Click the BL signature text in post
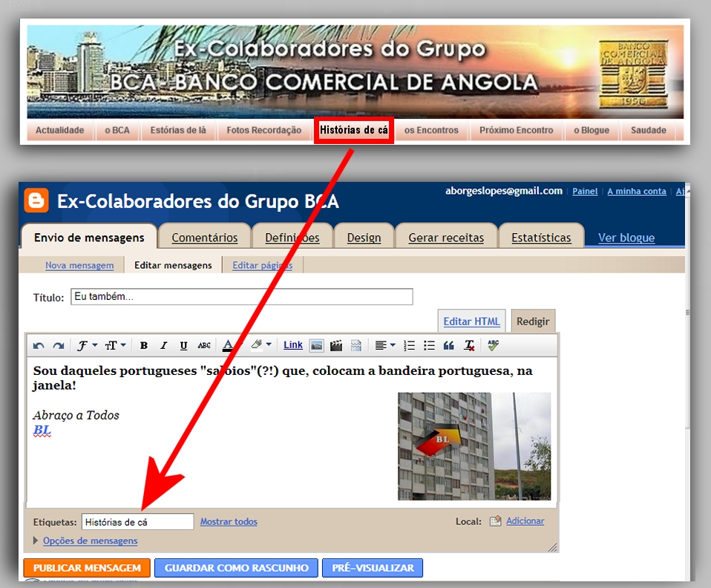 coord(42,430)
